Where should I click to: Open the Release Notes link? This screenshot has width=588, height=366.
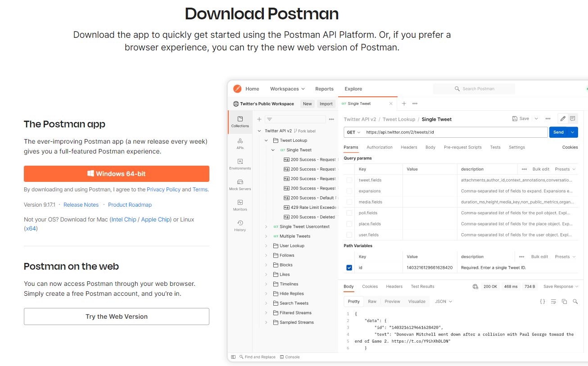[x=81, y=205]
